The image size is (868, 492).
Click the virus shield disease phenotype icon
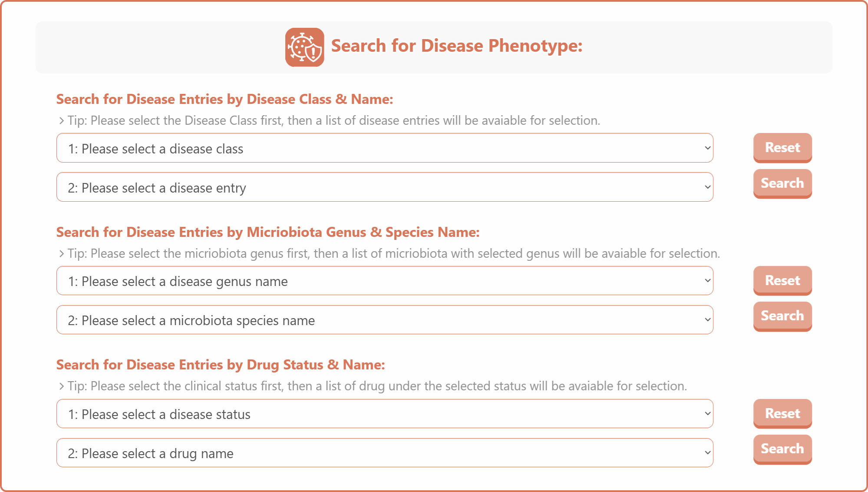[304, 47]
